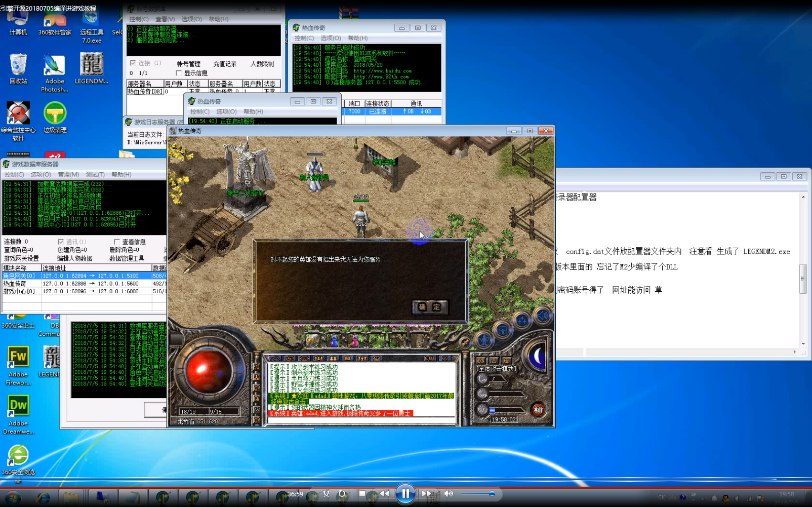This screenshot has height=507, width=812.
Task: Open 选项(O) menu in 游戏数据库服务器 window
Action: click(x=41, y=174)
